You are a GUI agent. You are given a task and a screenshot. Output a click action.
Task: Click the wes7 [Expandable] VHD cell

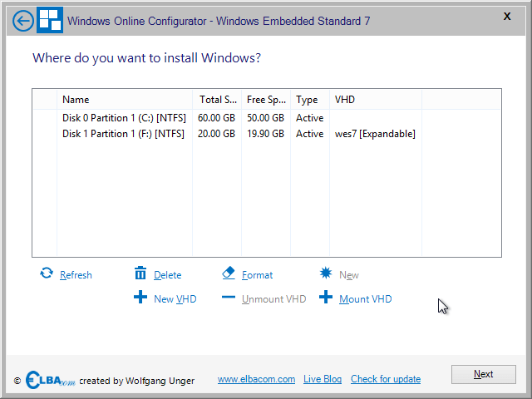pos(375,134)
